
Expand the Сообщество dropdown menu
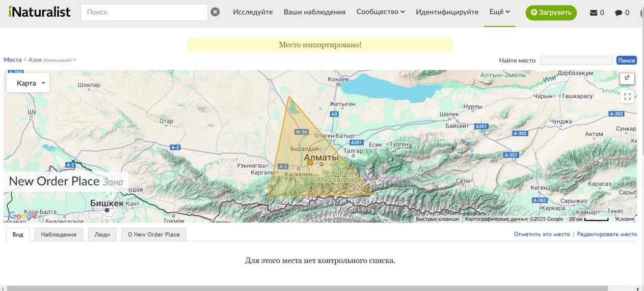[381, 12]
